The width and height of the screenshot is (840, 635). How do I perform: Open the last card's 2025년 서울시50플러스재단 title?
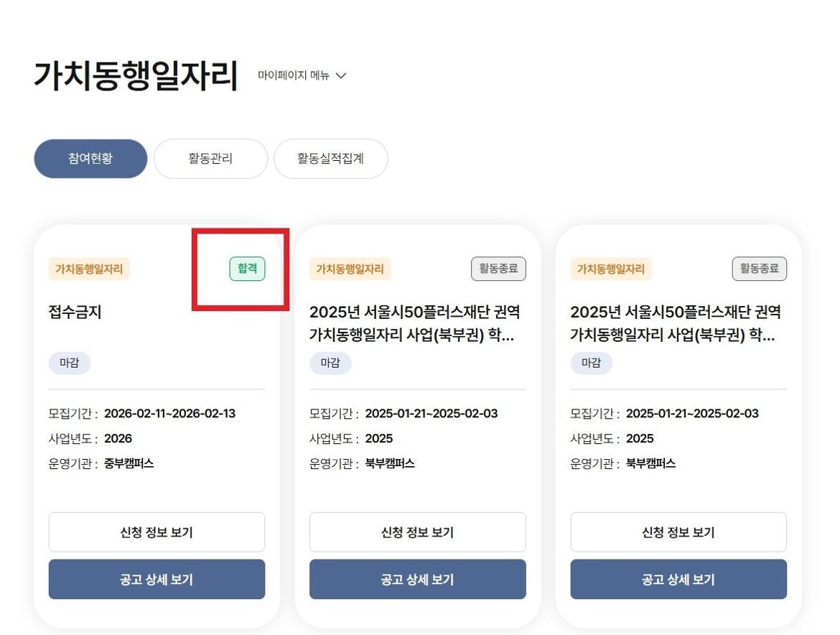pos(676,323)
